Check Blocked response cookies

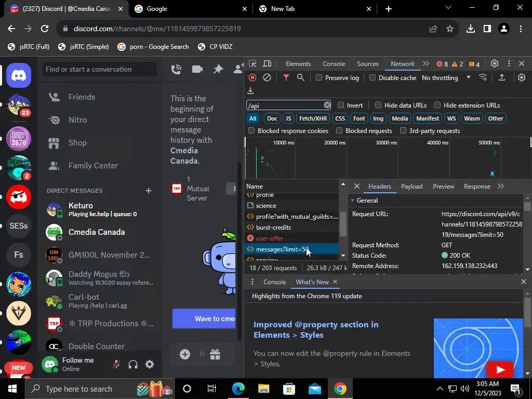(251, 130)
